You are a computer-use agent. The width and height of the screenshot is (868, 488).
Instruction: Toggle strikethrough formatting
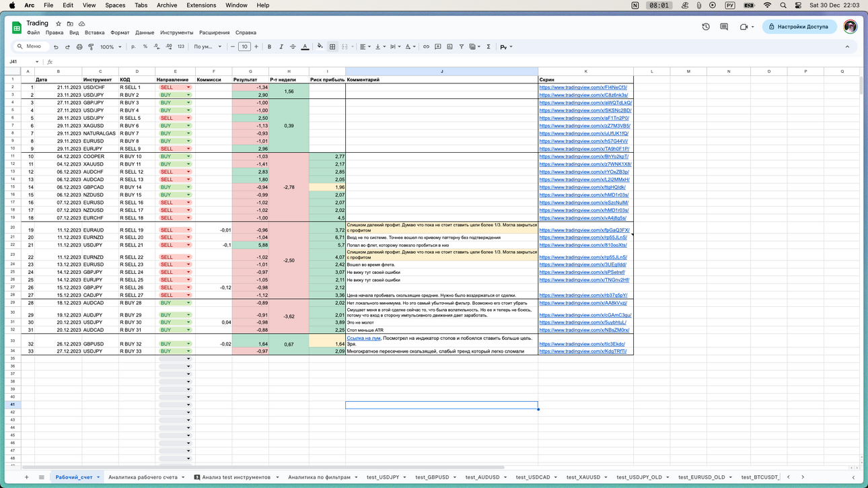click(x=293, y=47)
